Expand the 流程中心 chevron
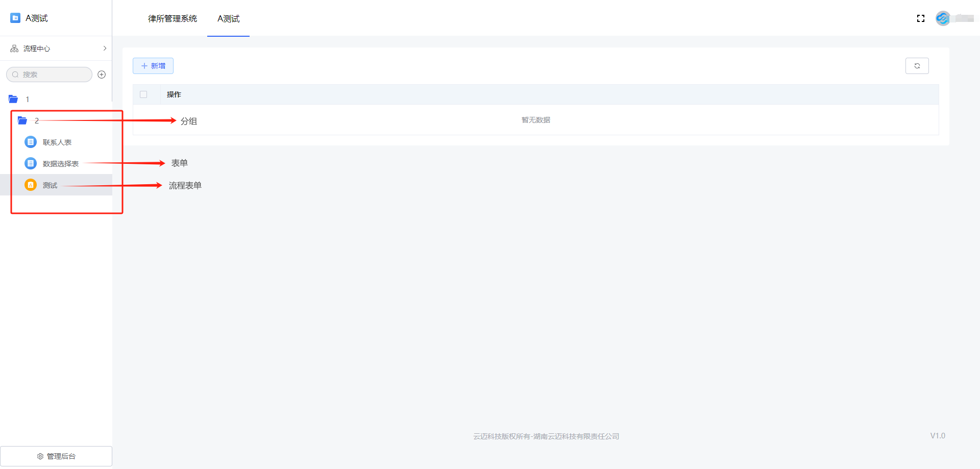 point(105,48)
